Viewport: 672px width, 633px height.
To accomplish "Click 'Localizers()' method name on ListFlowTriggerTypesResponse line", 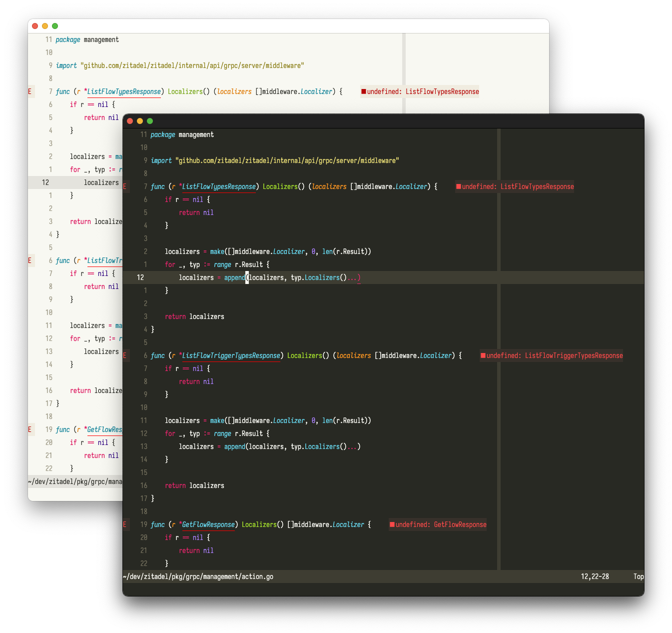I will tap(308, 355).
